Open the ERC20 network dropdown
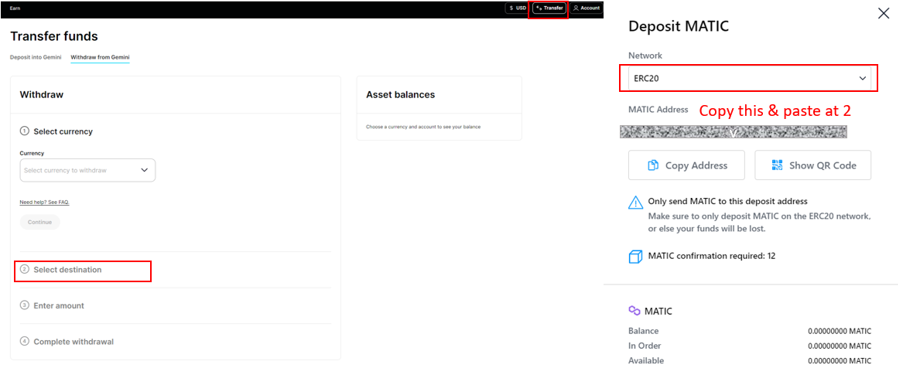Image resolution: width=898 pixels, height=392 pixels. click(x=749, y=79)
